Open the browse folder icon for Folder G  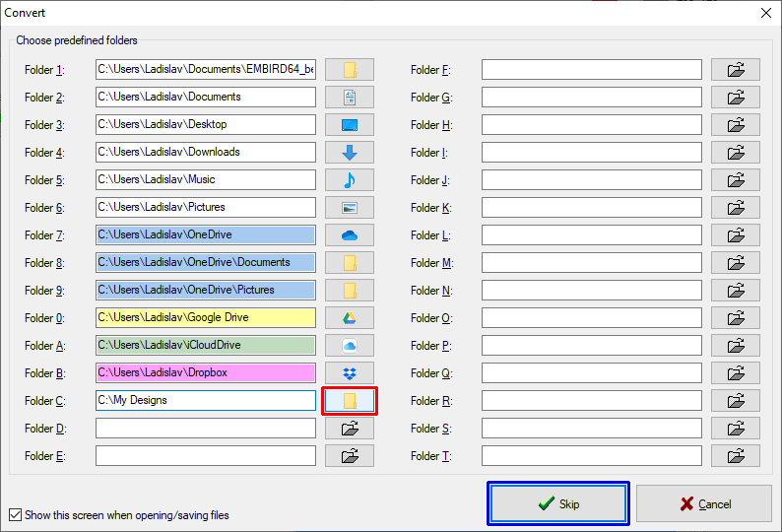coord(736,97)
